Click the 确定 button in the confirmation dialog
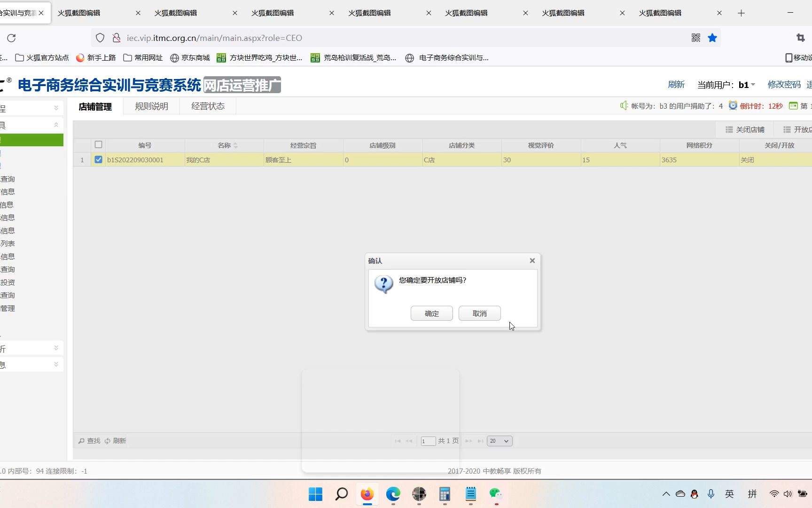This screenshot has height=508, width=812. [431, 313]
